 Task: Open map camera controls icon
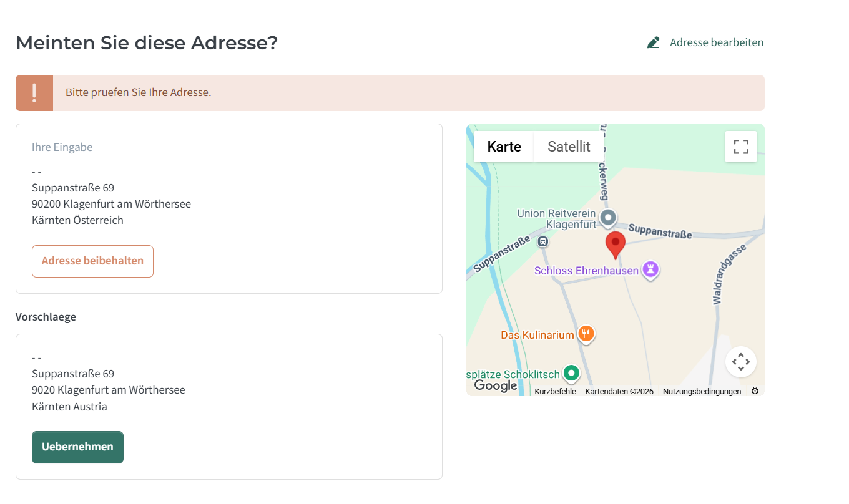click(x=741, y=362)
